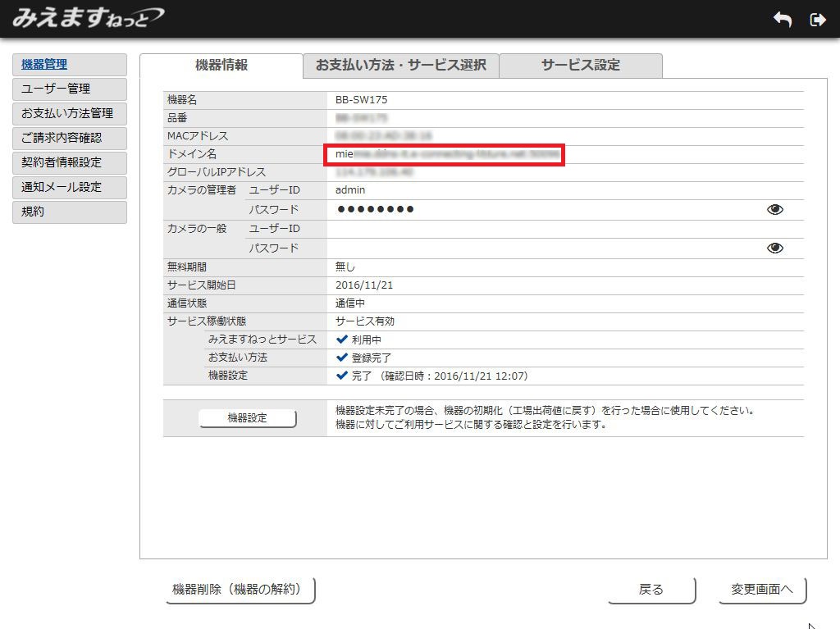Select the 機器情報 tab
Viewport: 840px width, 629px height.
tap(221, 66)
